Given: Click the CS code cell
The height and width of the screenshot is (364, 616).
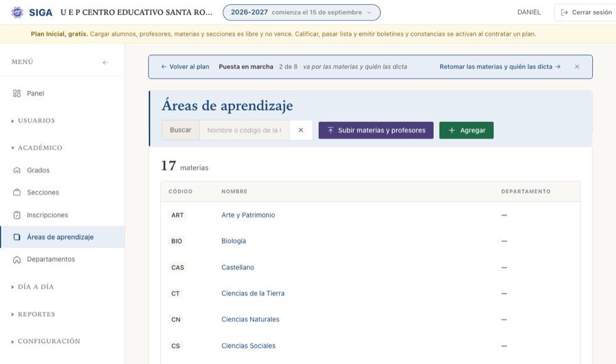Looking at the screenshot, I should [175, 346].
